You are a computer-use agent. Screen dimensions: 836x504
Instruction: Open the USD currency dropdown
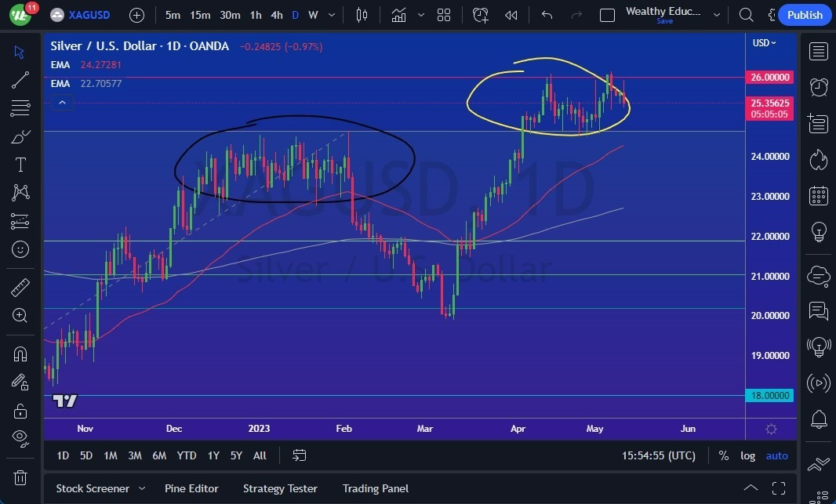click(x=764, y=42)
